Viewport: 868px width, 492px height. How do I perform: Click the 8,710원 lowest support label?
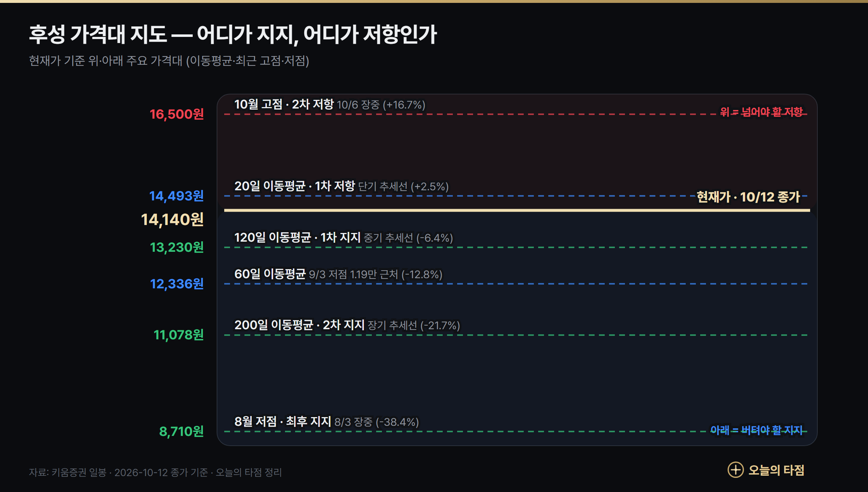[x=182, y=432]
